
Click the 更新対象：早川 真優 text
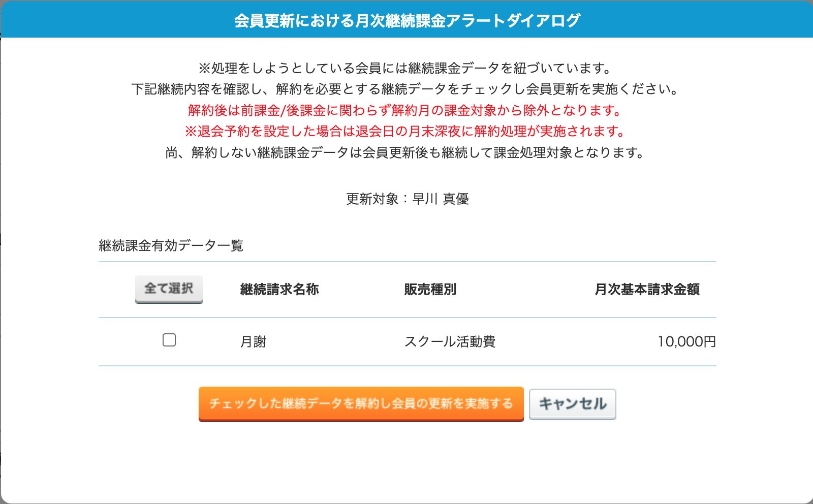pyautogui.click(x=408, y=199)
